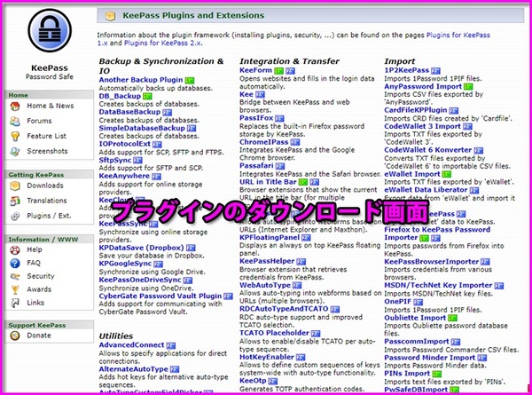Open Another Backup Plugin link
This screenshot has width=532, height=395.
tap(141, 80)
